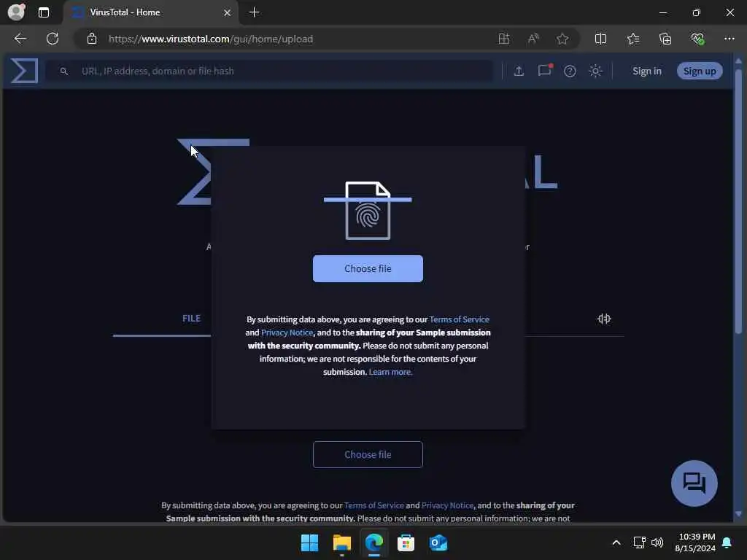Open File Explorer from taskbar
Viewport: 747px width, 560px height.
click(x=341, y=542)
